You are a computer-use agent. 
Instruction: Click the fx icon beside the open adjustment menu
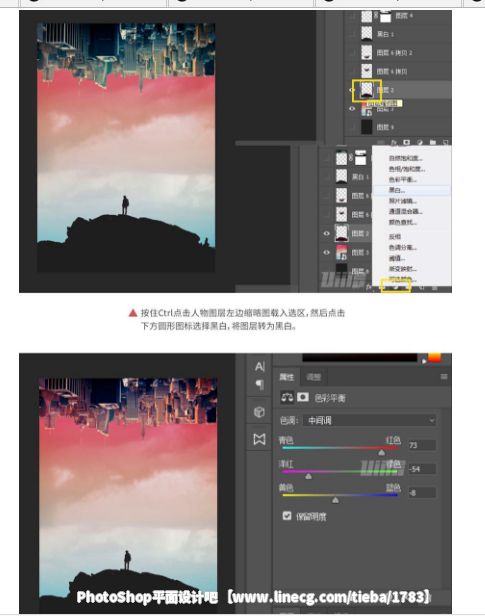click(x=368, y=288)
